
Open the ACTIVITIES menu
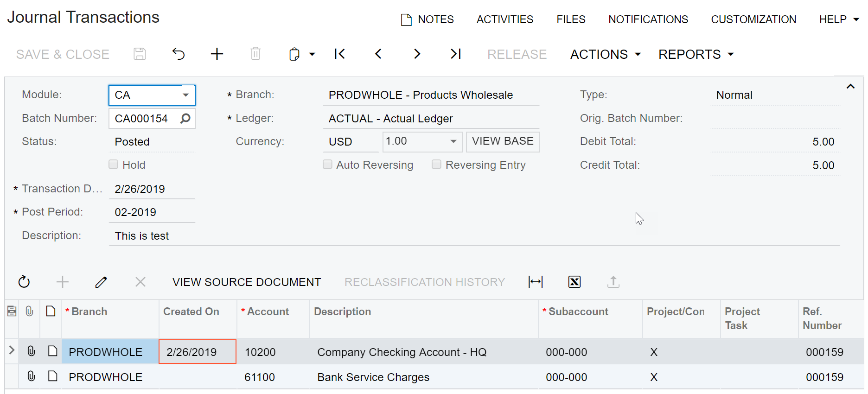(504, 19)
